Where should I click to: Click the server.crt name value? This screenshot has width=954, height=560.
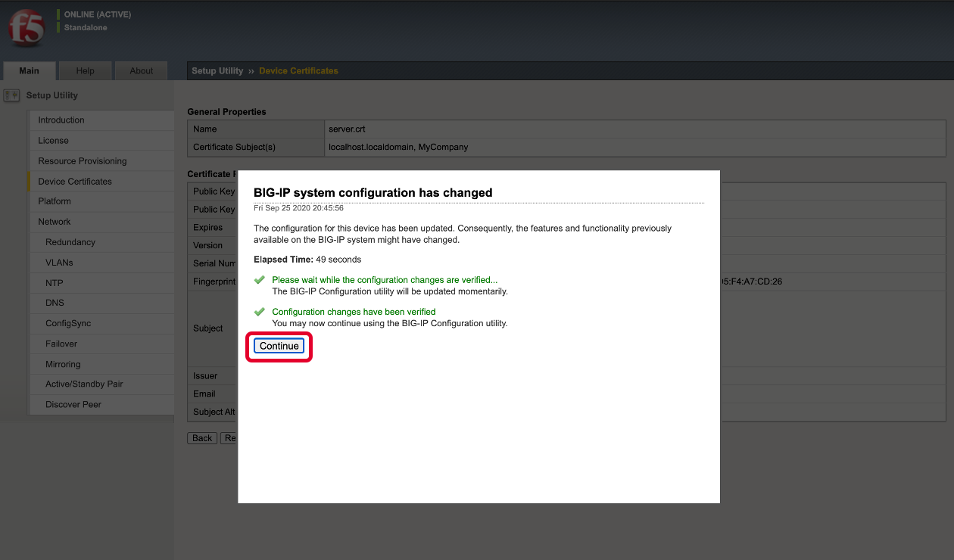347,129
